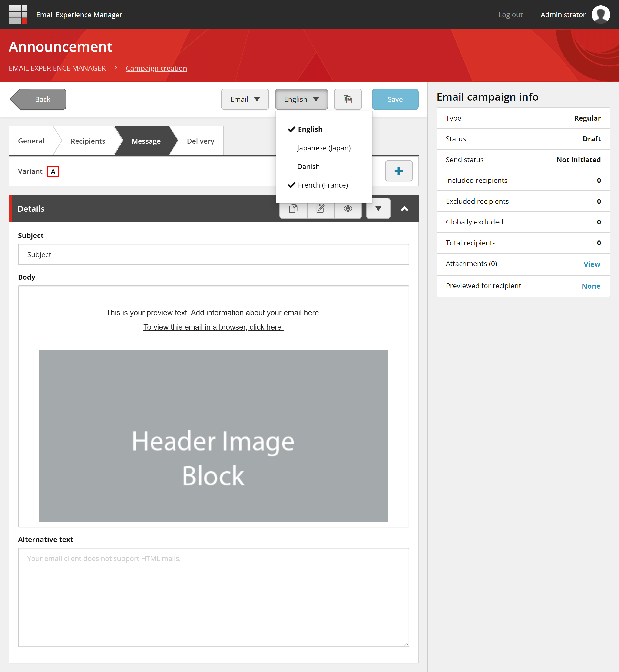The height and width of the screenshot is (672, 619).
Task: Select Japanese (Japan) language option
Action: (324, 148)
